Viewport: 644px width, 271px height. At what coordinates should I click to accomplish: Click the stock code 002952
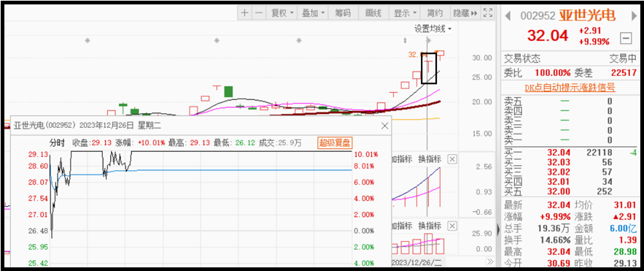click(x=538, y=16)
